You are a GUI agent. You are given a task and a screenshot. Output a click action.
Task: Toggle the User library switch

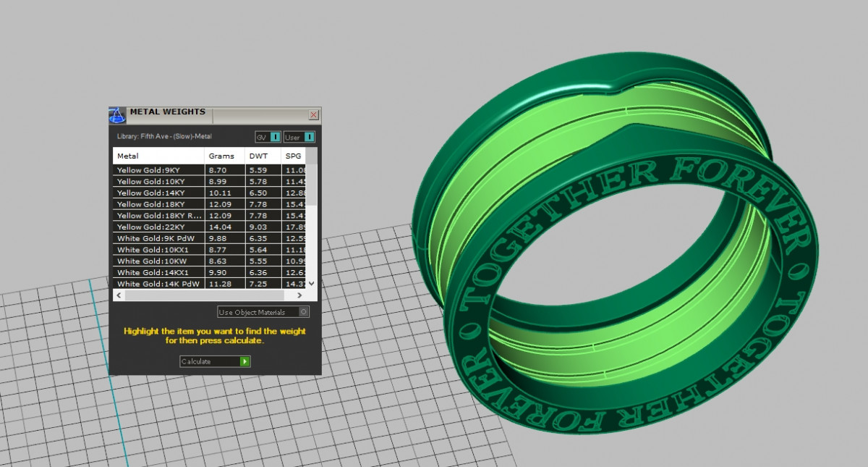pyautogui.click(x=310, y=137)
